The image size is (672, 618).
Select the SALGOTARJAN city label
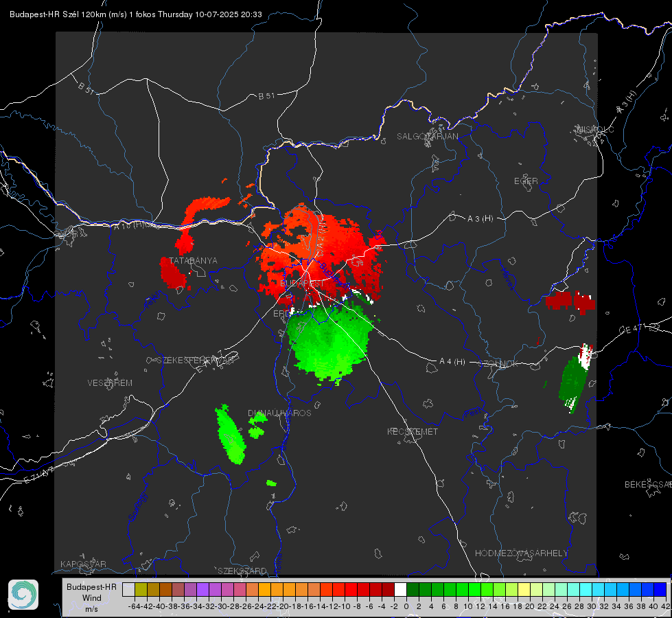pyautogui.click(x=427, y=137)
